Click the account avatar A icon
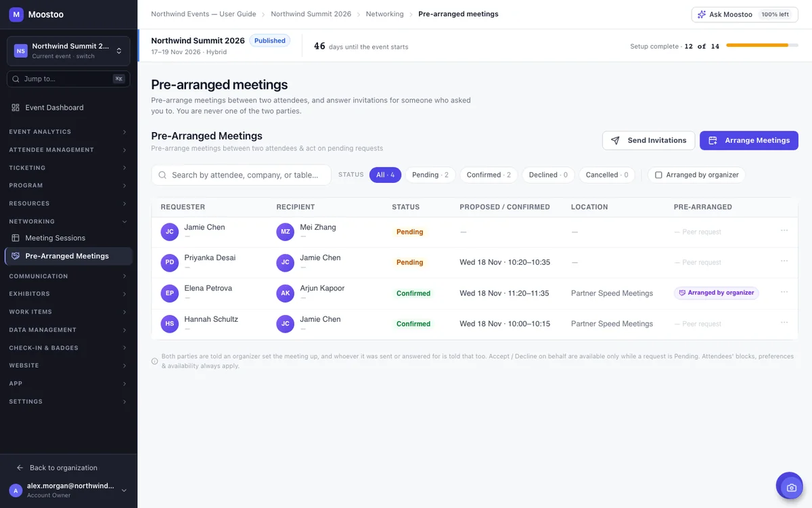812x508 pixels. tap(16, 490)
